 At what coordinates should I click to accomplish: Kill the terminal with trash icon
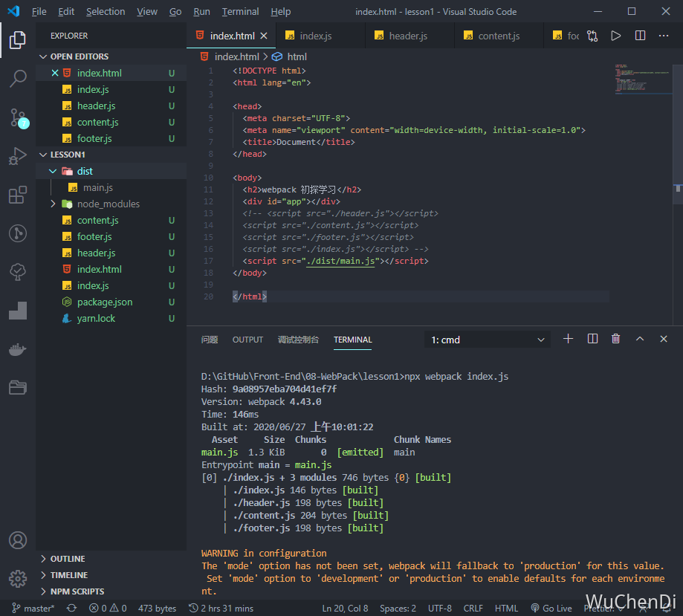615,339
